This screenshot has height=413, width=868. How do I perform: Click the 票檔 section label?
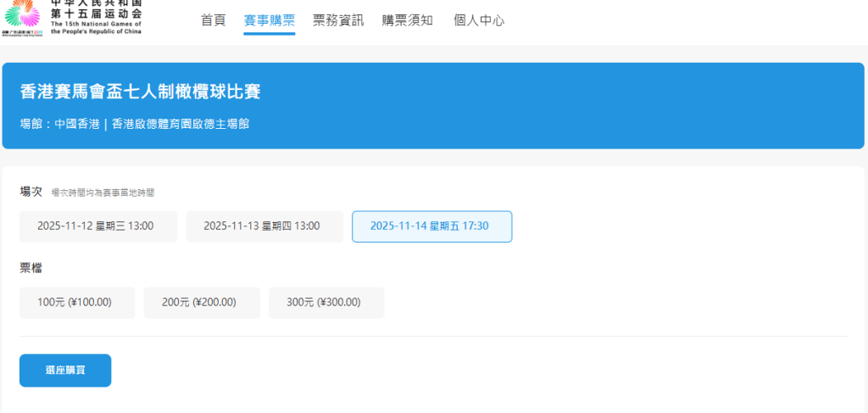31,269
